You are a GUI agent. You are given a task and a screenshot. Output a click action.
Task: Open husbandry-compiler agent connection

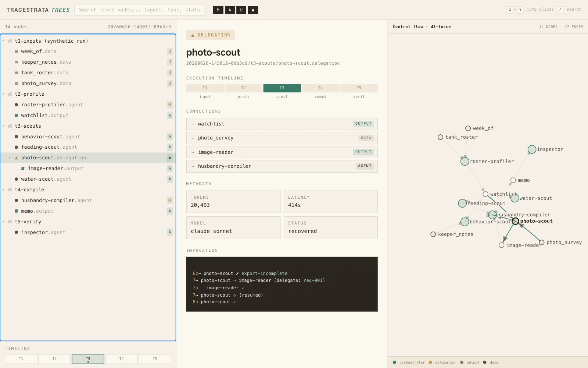tap(282, 166)
